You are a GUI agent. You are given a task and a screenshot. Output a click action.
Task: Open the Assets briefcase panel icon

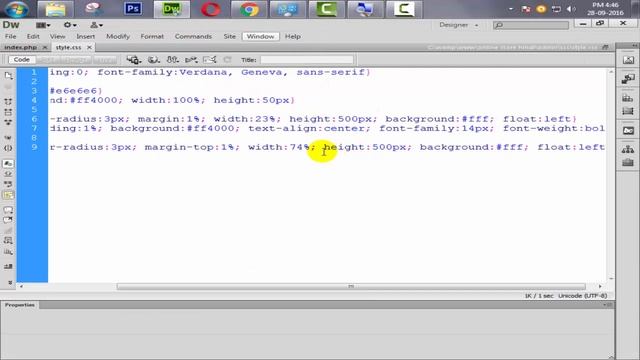coord(628,163)
